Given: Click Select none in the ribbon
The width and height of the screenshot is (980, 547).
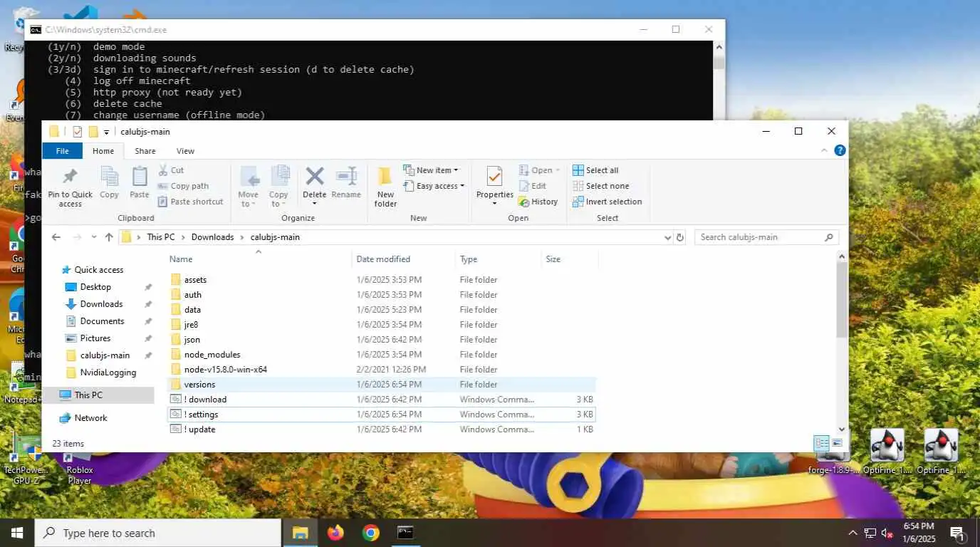Looking at the screenshot, I should click(x=600, y=186).
